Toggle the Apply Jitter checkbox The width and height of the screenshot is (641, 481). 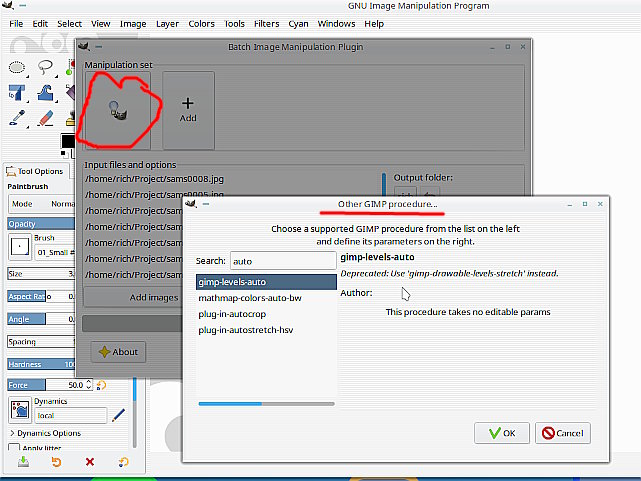click(14, 448)
